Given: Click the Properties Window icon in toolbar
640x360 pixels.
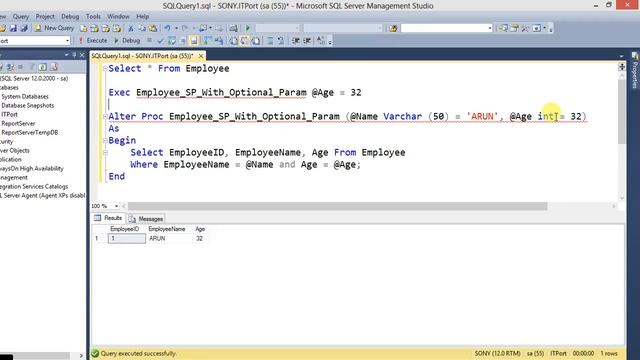Looking at the screenshot, I should [x=514, y=28].
